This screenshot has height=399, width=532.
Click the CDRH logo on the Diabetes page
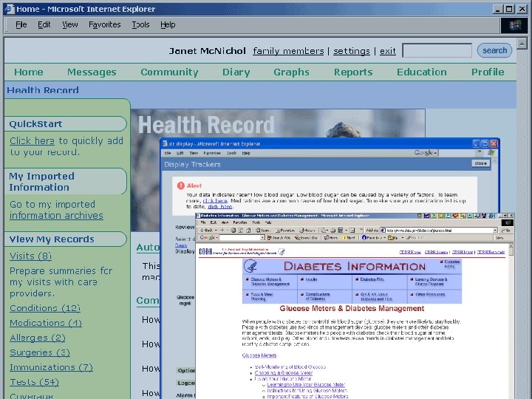tap(205, 252)
